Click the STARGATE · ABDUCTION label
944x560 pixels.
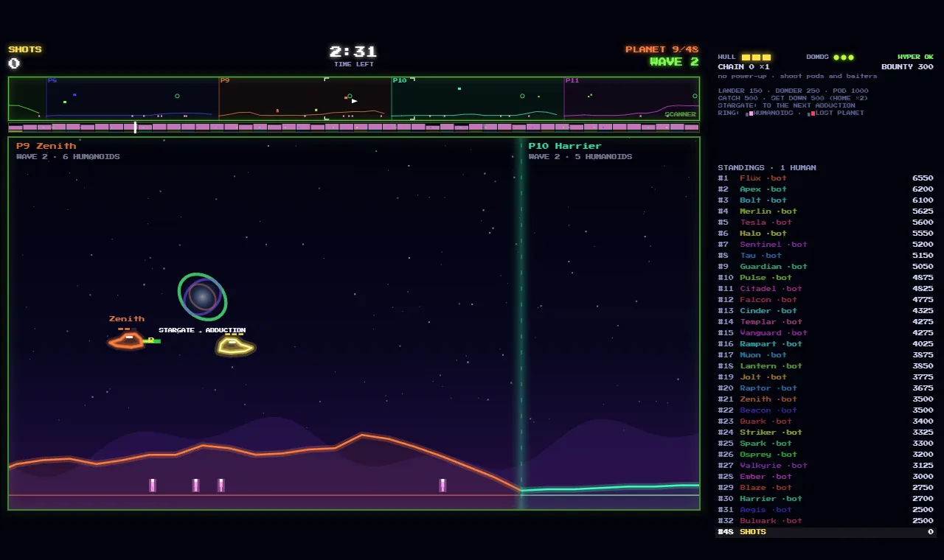point(202,330)
